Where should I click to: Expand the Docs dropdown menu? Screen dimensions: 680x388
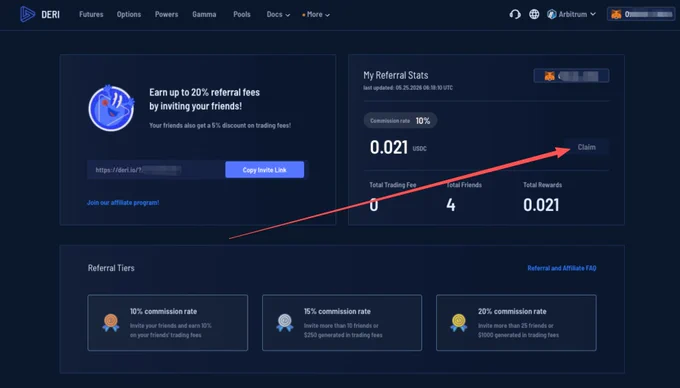tap(278, 14)
